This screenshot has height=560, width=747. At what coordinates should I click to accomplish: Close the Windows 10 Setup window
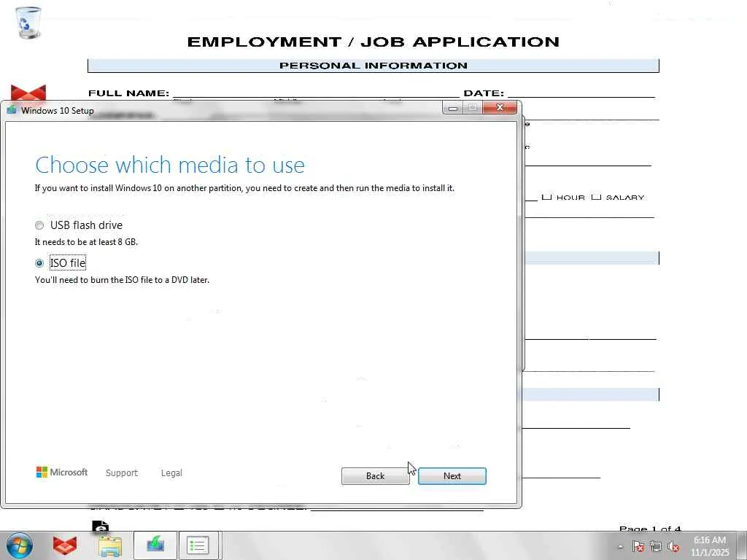pyautogui.click(x=500, y=108)
